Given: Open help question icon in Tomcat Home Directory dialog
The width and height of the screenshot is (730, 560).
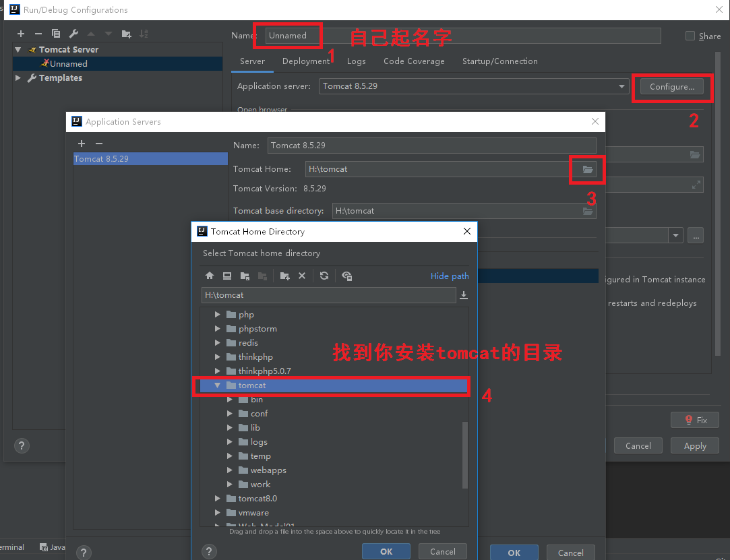Looking at the screenshot, I should [x=209, y=552].
